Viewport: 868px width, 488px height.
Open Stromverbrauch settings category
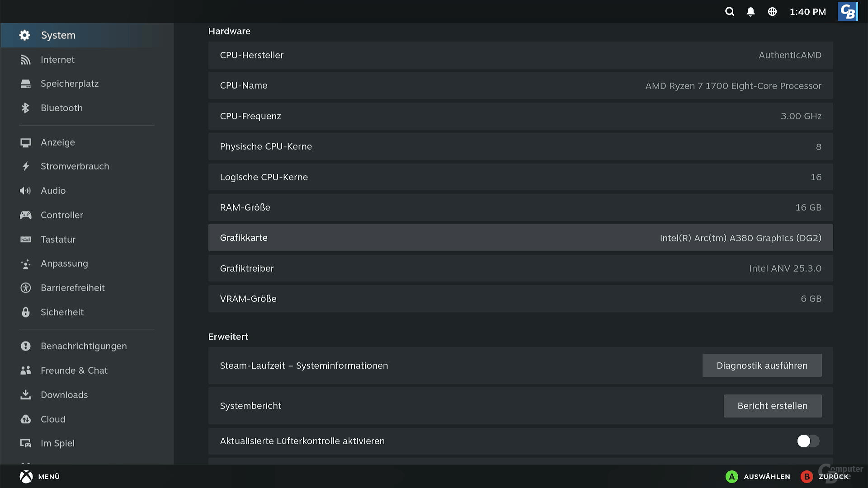pyautogui.click(x=87, y=166)
